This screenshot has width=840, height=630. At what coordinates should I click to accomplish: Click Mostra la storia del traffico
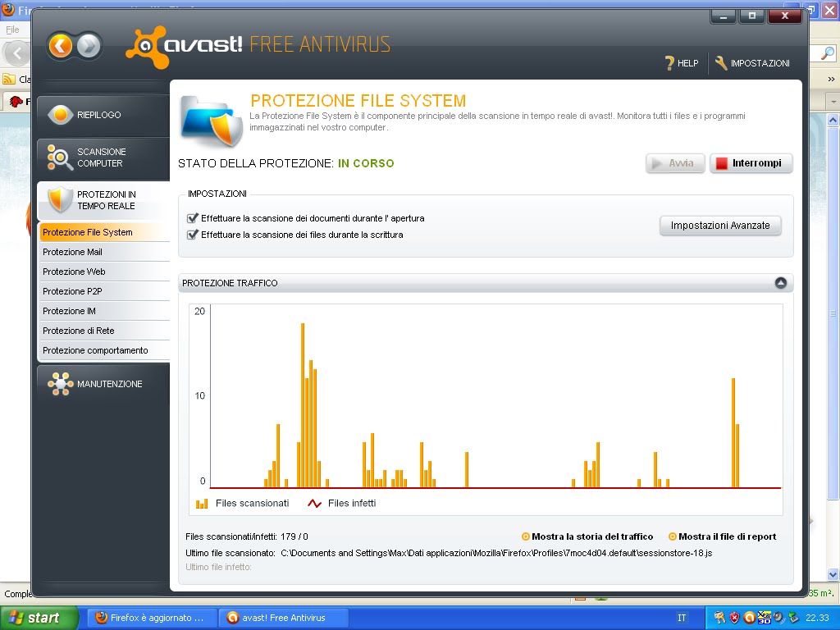tap(587, 536)
